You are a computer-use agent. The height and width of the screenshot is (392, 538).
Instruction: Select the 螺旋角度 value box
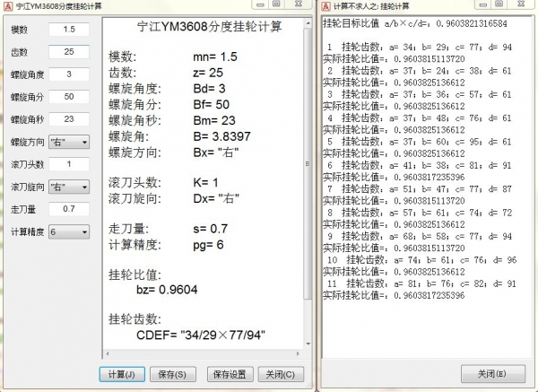[69, 74]
